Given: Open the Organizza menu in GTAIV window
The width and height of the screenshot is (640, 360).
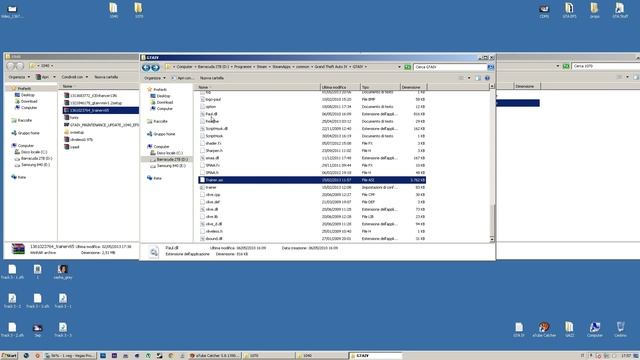Looking at the screenshot, I should [155, 78].
